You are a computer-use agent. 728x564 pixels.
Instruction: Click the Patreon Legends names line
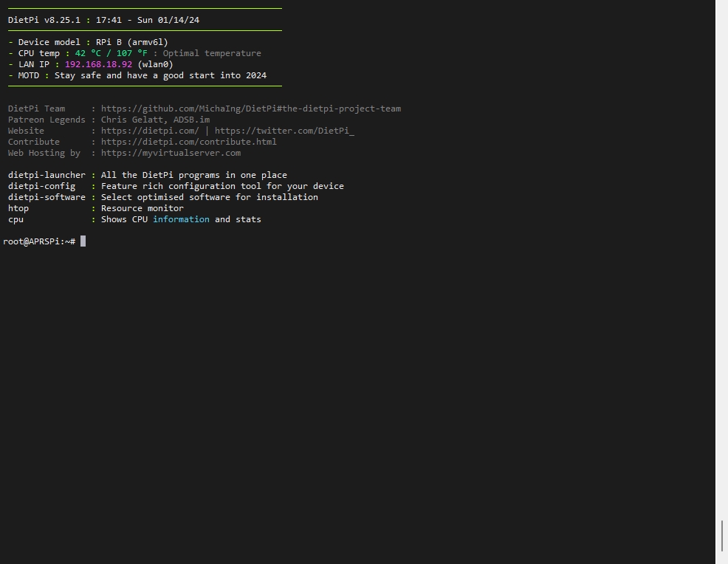pos(155,120)
